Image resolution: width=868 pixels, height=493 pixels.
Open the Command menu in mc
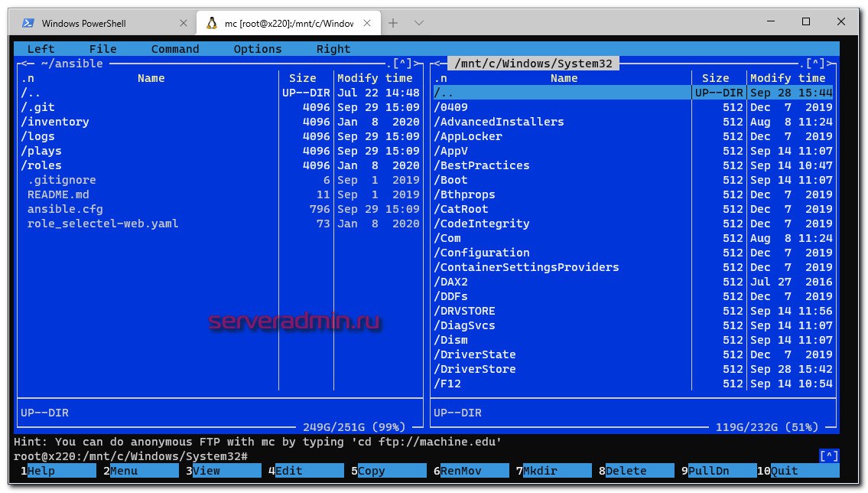(x=175, y=49)
